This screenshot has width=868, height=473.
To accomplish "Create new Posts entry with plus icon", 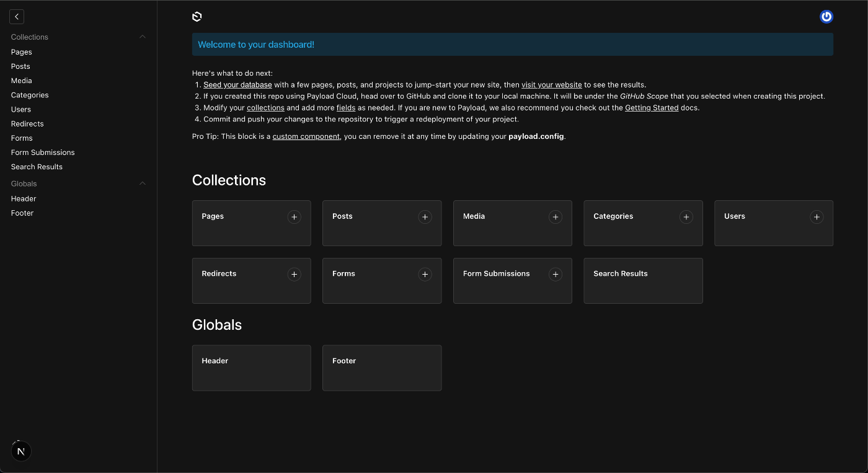I will click(425, 217).
